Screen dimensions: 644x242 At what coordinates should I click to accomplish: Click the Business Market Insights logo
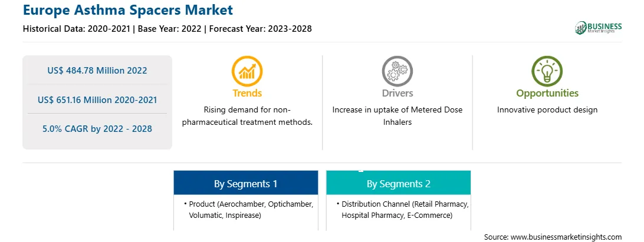pos(598,28)
